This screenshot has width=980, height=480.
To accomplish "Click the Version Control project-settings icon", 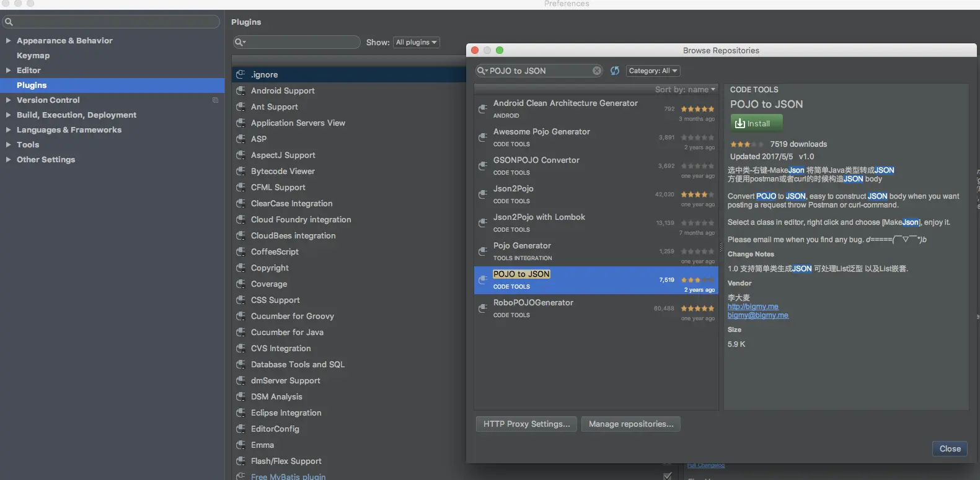I will [216, 100].
